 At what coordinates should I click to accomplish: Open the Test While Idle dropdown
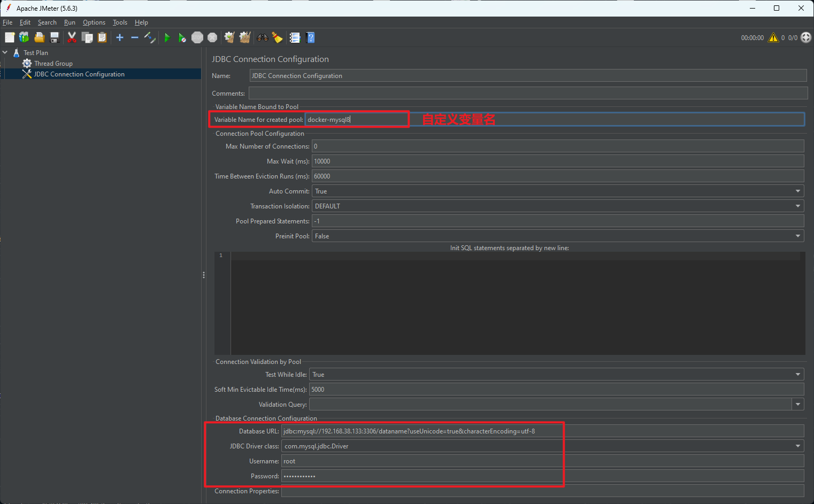[557, 375]
